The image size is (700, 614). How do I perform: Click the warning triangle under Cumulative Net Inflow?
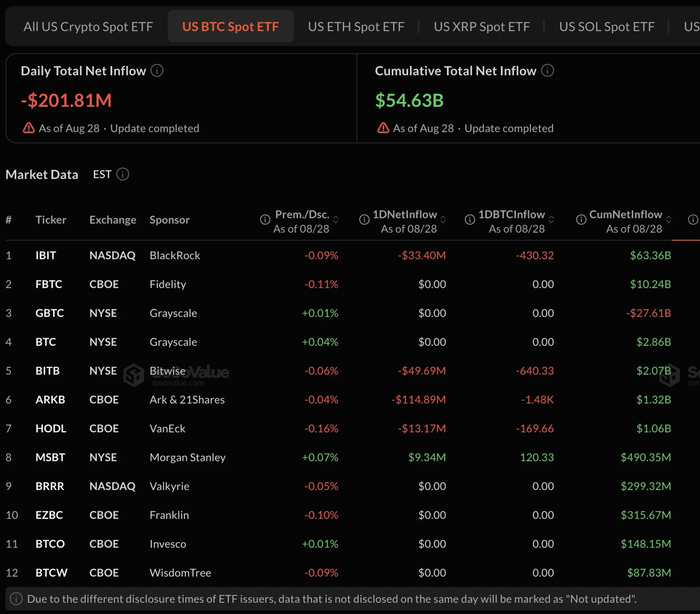[383, 128]
